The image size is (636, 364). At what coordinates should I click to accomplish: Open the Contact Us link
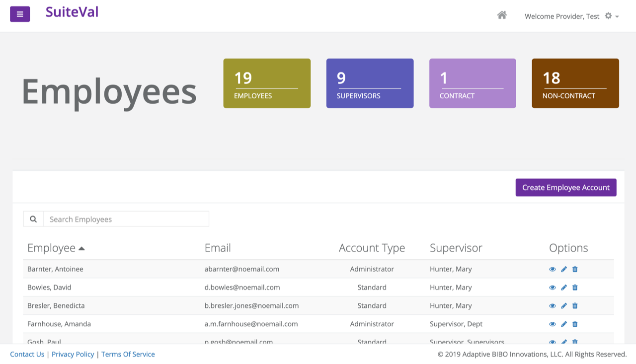pyautogui.click(x=27, y=354)
